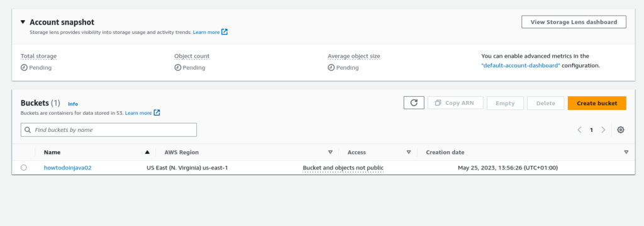Sort by AWS Region column arrow

tap(330, 152)
